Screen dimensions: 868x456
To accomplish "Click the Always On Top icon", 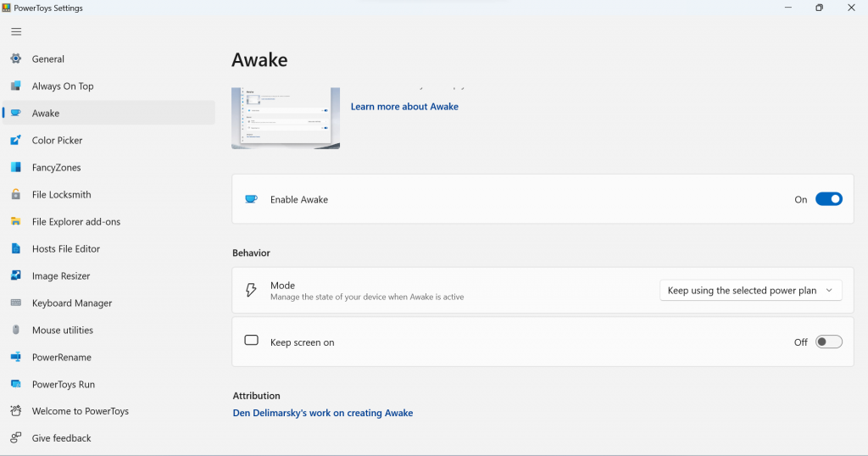I will coord(16,86).
